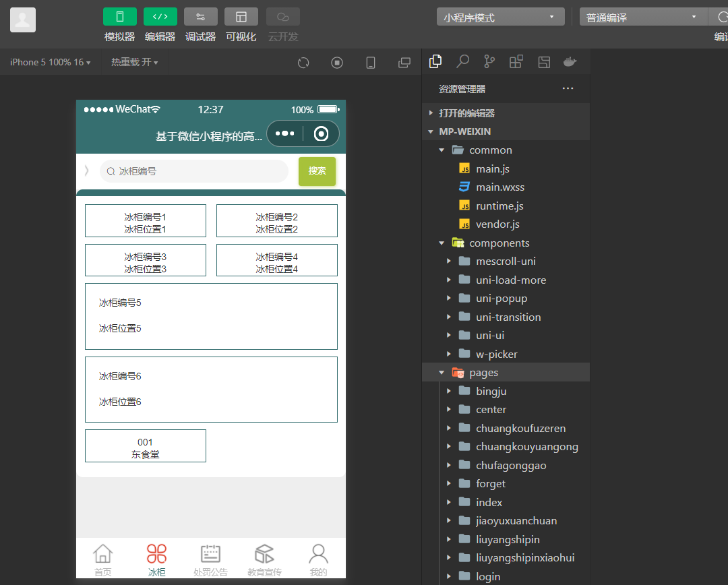Expand the jiaoyuxuanchuan folder
The height and width of the screenshot is (585, 728).
pos(506,521)
